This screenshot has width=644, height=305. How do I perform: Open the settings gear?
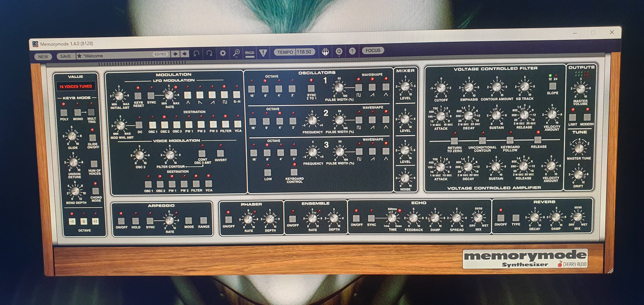(x=223, y=53)
